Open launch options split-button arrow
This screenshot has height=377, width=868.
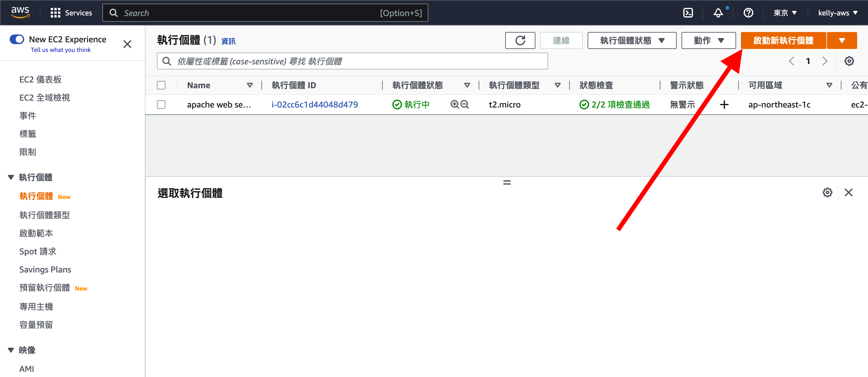[x=842, y=40]
